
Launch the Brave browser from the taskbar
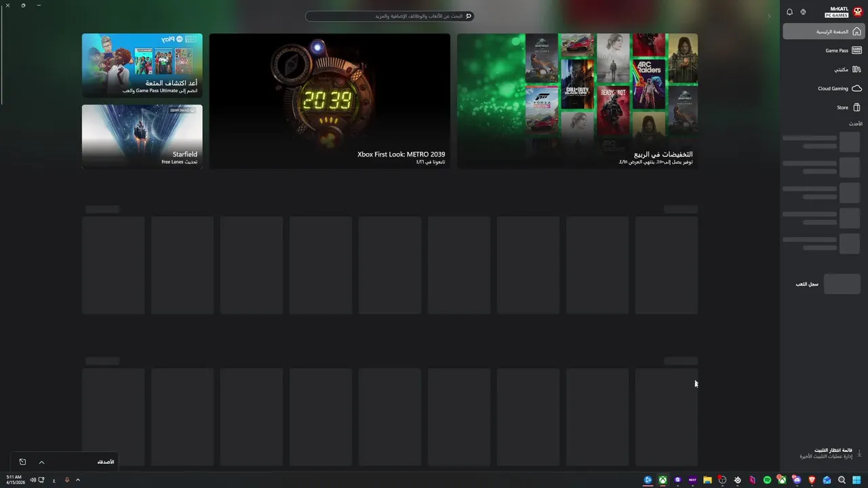click(x=812, y=480)
